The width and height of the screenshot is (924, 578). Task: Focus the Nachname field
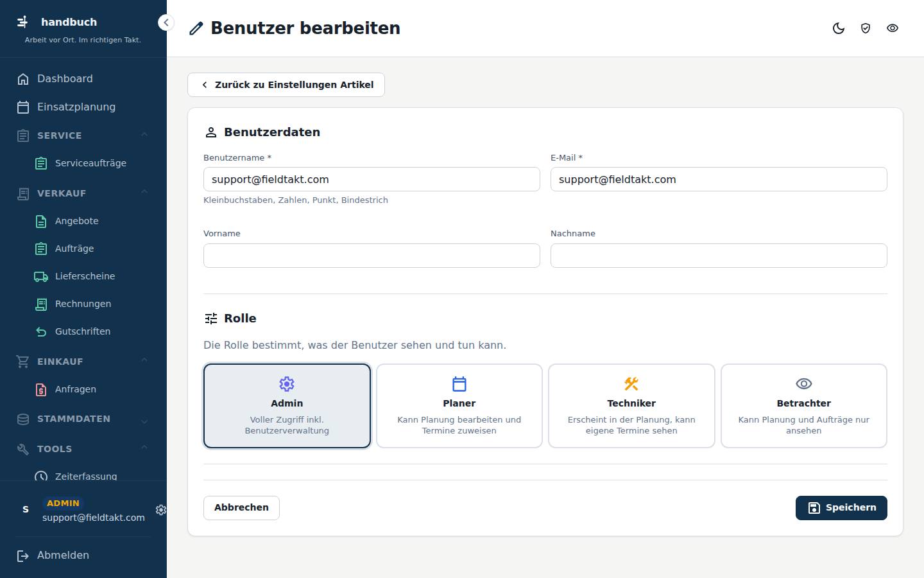tap(719, 256)
